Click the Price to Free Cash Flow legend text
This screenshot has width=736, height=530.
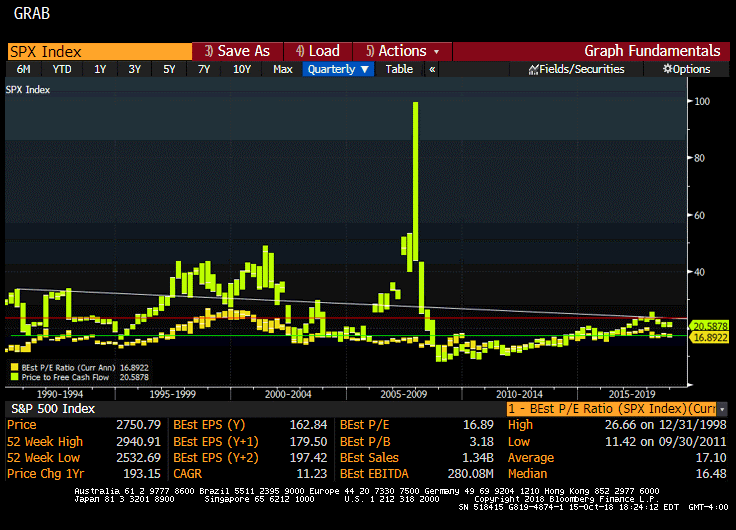65,377
